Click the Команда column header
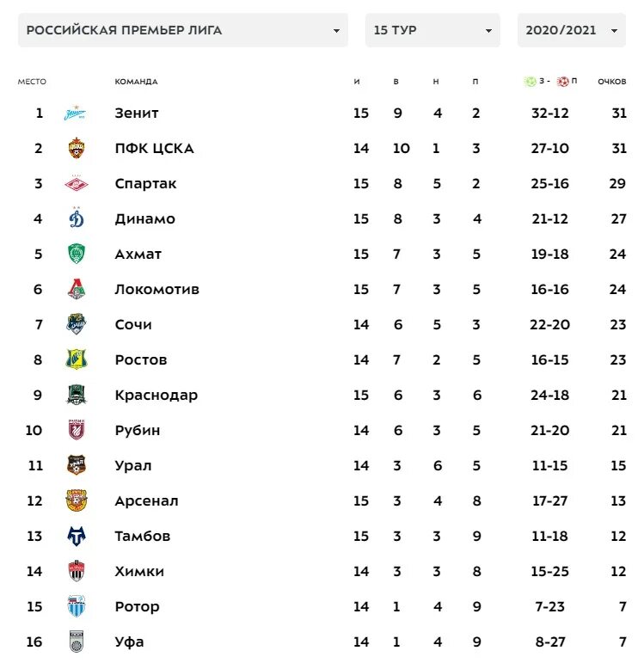Screen dimensions: 644x663 (x=136, y=82)
